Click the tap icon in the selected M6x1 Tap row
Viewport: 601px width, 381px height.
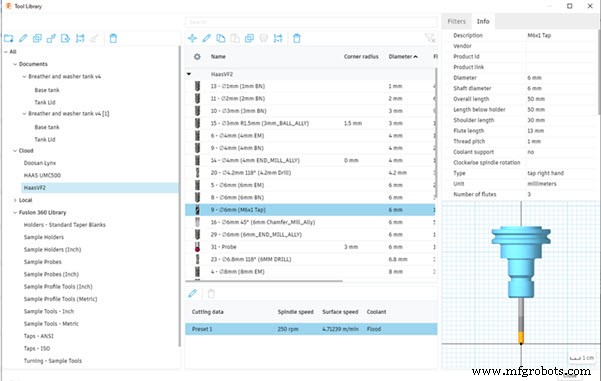(197, 210)
